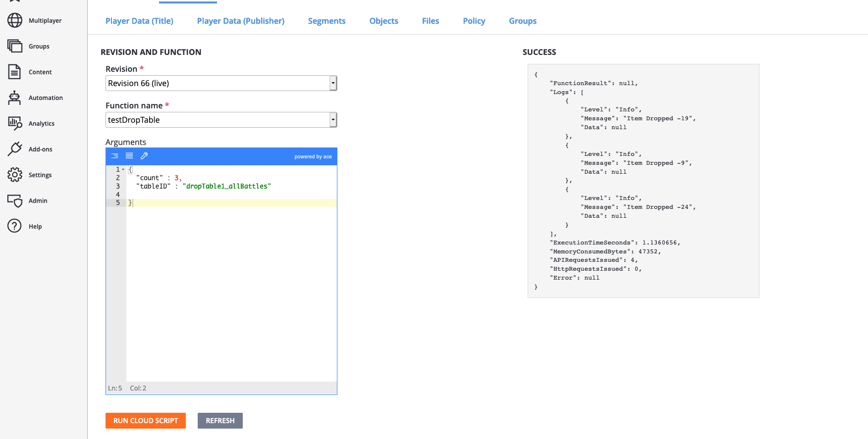
Task: Open Multiplayer globe icon in sidebar
Action: point(15,20)
